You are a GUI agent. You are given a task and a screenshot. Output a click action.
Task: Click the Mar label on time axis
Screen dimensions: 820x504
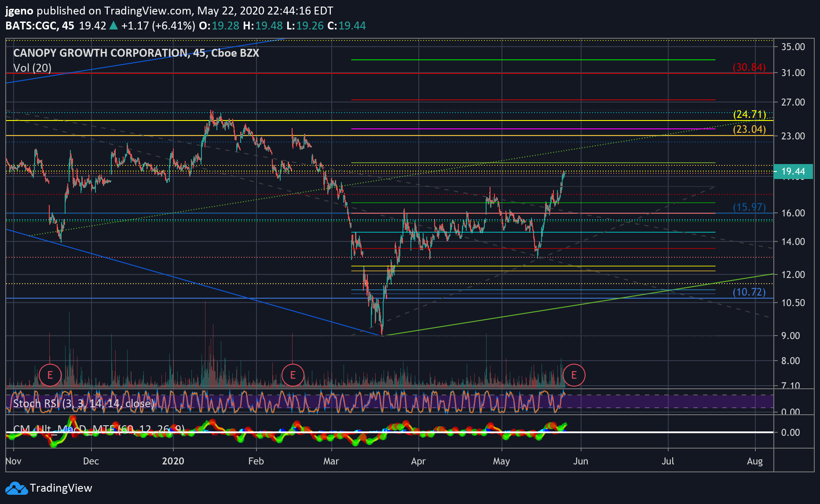[x=331, y=461]
